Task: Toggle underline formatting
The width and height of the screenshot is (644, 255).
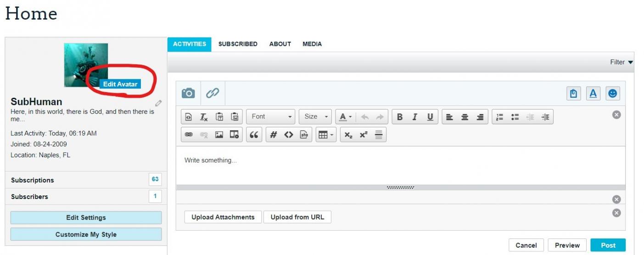Action: pyautogui.click(x=430, y=117)
